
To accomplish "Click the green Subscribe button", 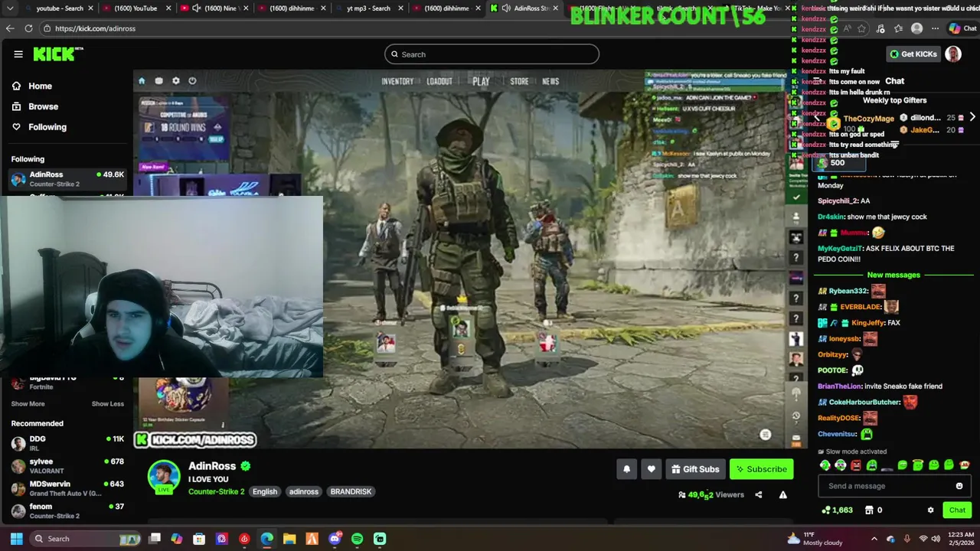I will 761,469.
